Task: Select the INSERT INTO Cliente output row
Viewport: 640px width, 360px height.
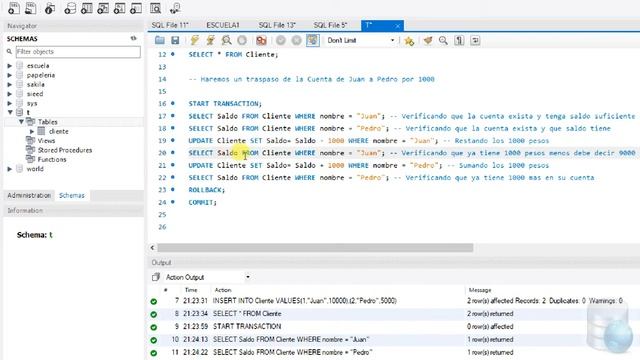Action: click(394, 301)
